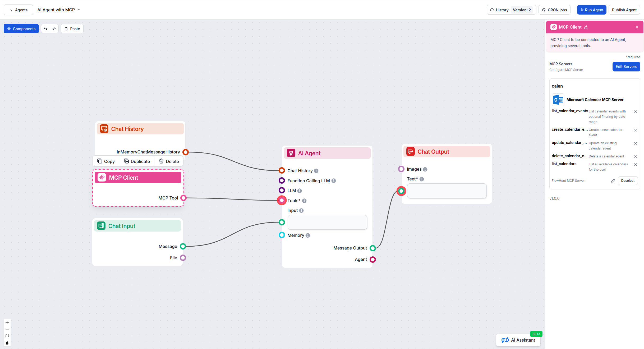The height and width of the screenshot is (349, 644).
Task: Undo the last canvas action
Action: tap(45, 28)
